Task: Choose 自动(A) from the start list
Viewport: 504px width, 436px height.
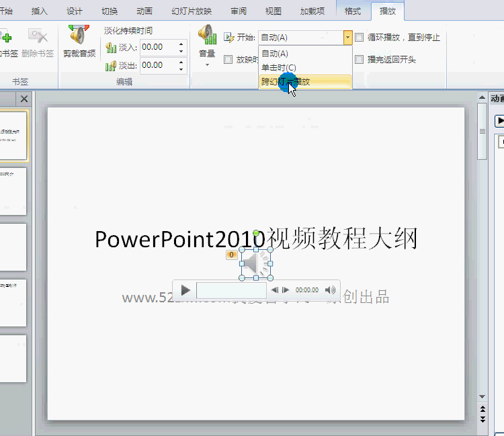Action: [305, 54]
